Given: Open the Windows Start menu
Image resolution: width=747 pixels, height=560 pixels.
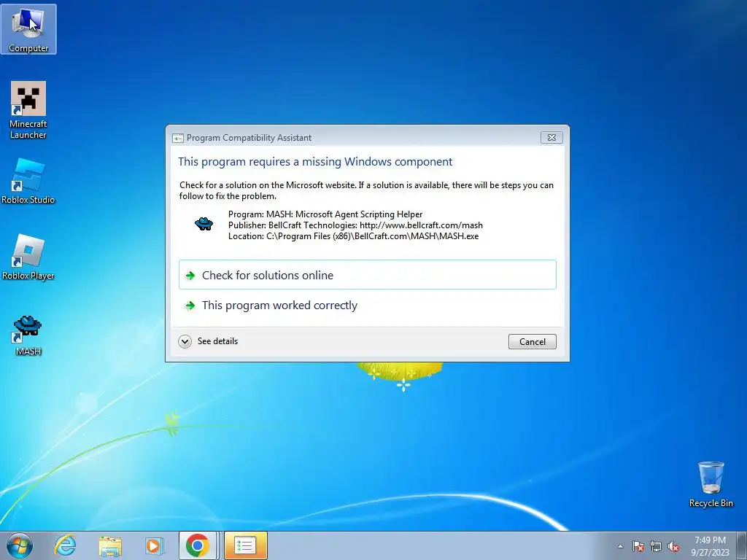Looking at the screenshot, I should click(x=20, y=545).
